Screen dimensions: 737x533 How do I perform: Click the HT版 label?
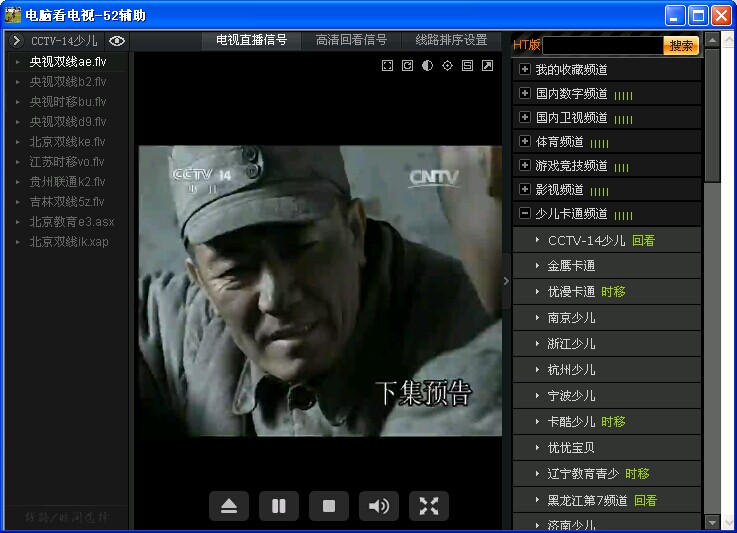coord(526,45)
